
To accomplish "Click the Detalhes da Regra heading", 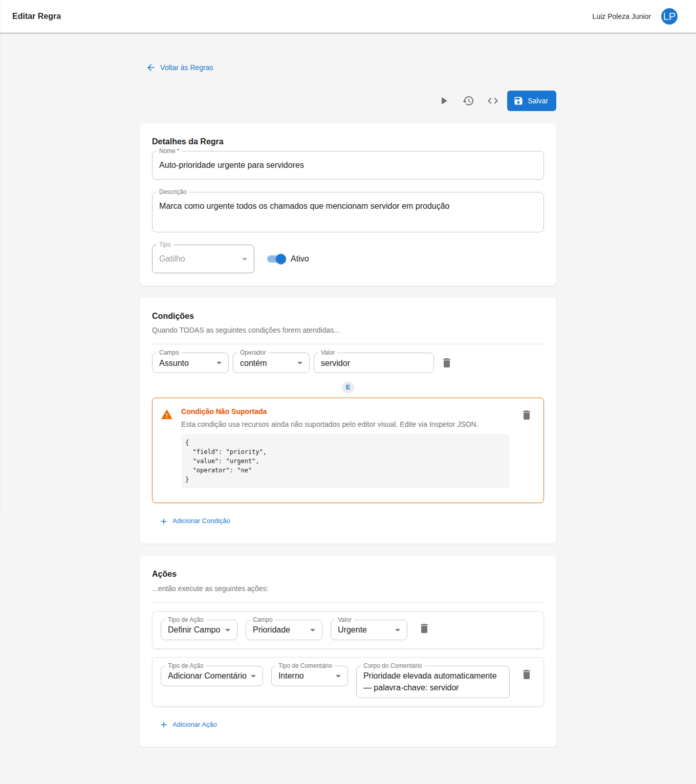I will [188, 141].
